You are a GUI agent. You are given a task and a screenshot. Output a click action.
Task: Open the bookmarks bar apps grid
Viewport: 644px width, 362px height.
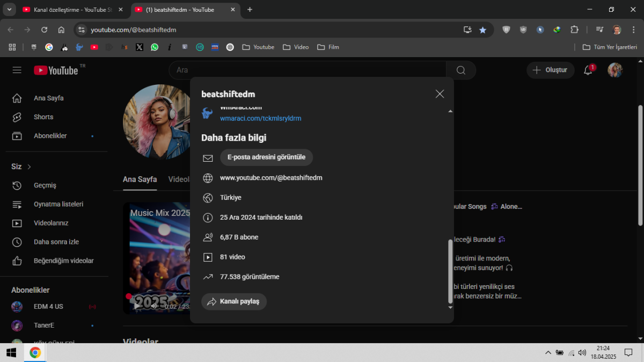pos(12,47)
